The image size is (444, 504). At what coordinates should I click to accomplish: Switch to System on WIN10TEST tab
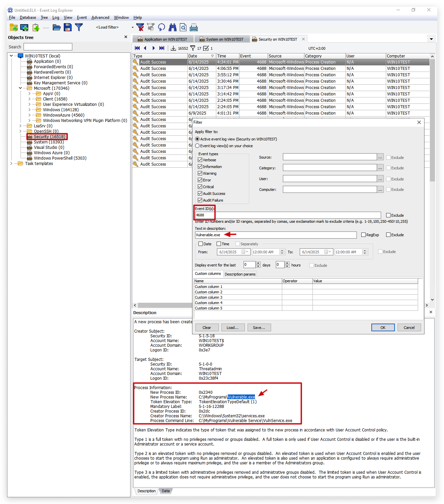(x=222, y=39)
